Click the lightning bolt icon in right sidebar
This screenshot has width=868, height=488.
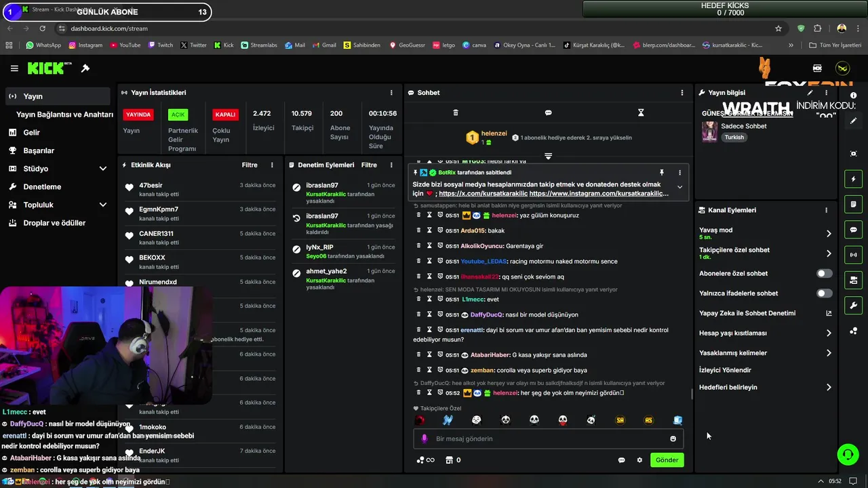point(853,179)
